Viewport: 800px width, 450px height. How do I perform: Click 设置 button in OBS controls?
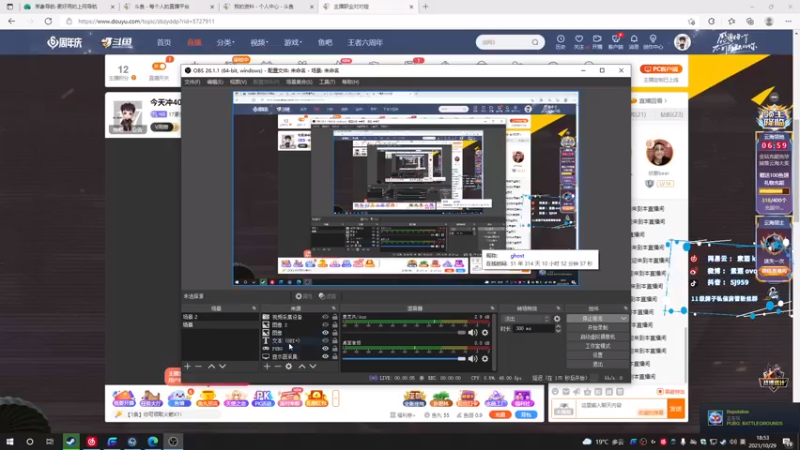597,355
